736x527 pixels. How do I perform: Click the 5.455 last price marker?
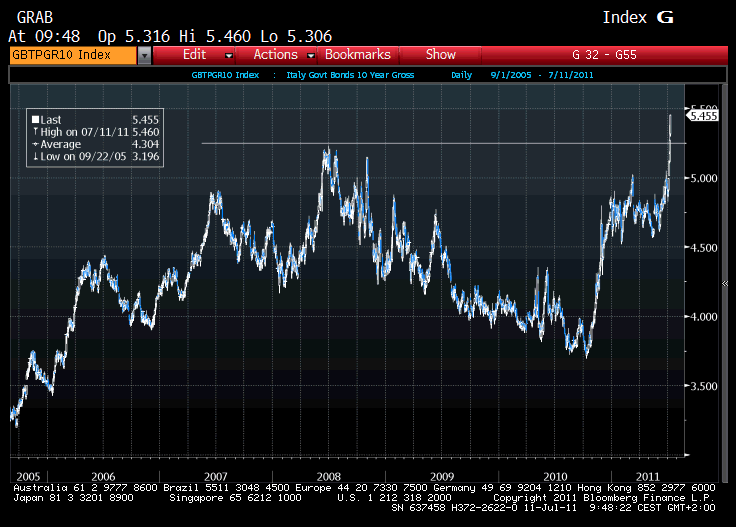[x=702, y=116]
